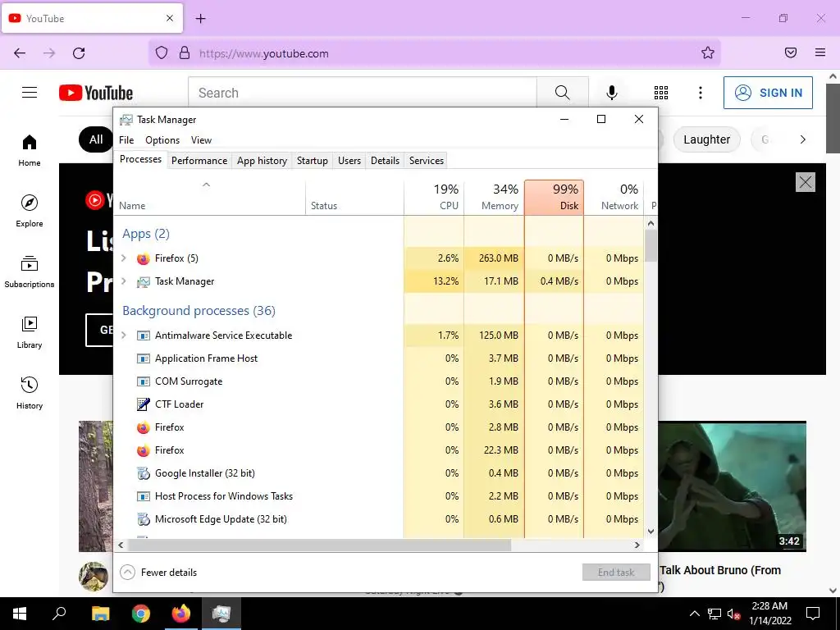Click the YouTube page scrollbar thumb
This screenshot has height=630, width=840.
(833, 118)
